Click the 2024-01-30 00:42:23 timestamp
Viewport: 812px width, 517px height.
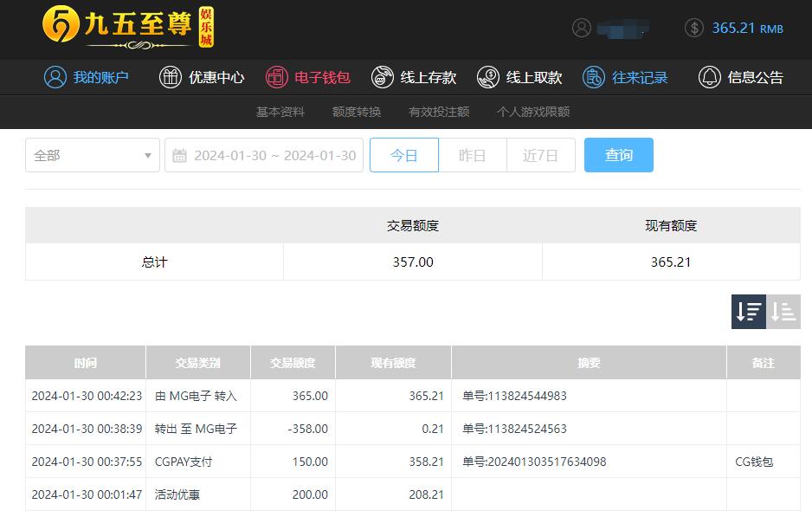coord(87,396)
